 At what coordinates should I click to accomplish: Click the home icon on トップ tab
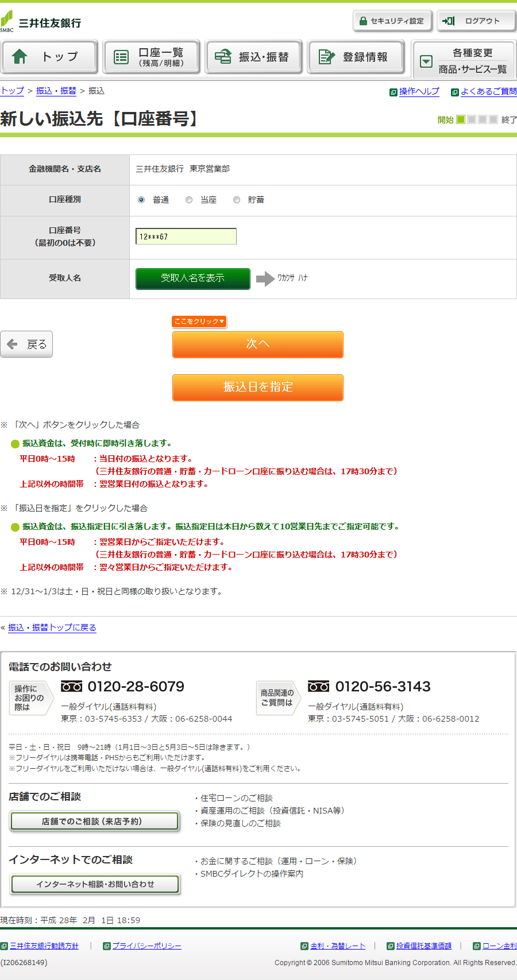20,56
